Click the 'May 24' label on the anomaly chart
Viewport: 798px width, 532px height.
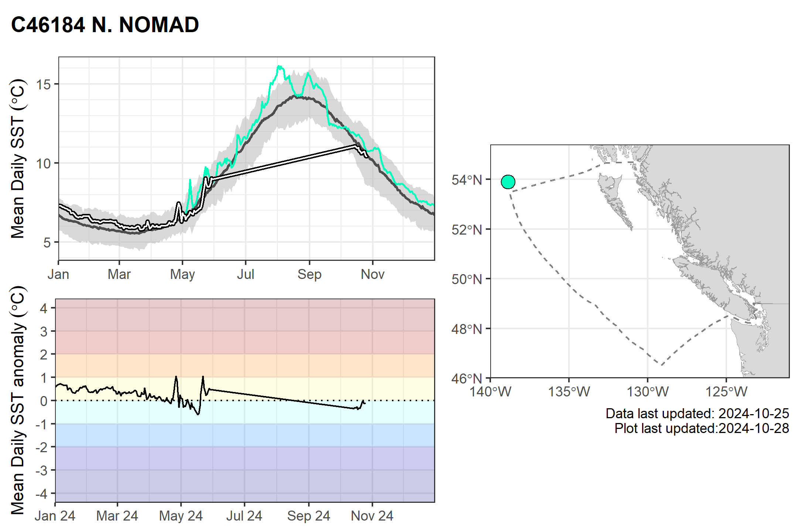[181, 516]
